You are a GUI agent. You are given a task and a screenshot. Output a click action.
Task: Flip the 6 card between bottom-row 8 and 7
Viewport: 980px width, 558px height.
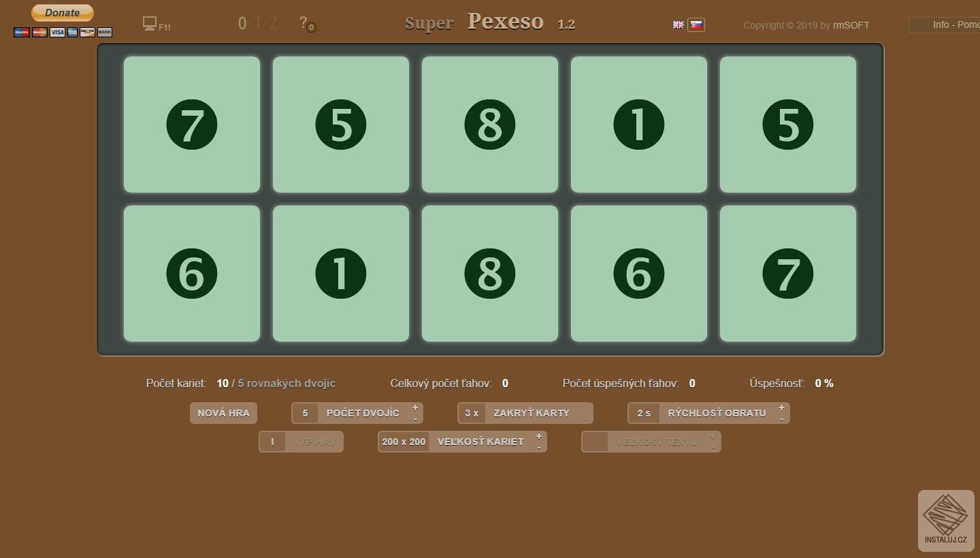(x=639, y=274)
